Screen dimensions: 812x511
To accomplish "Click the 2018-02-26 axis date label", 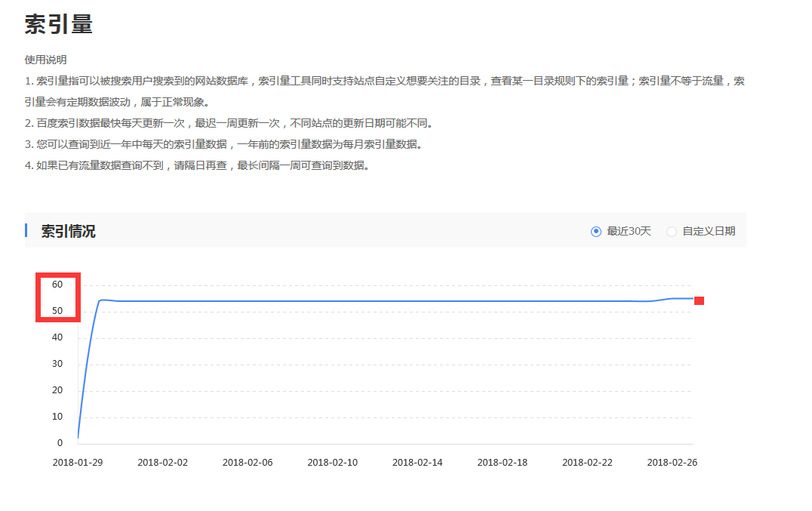I will (x=672, y=462).
